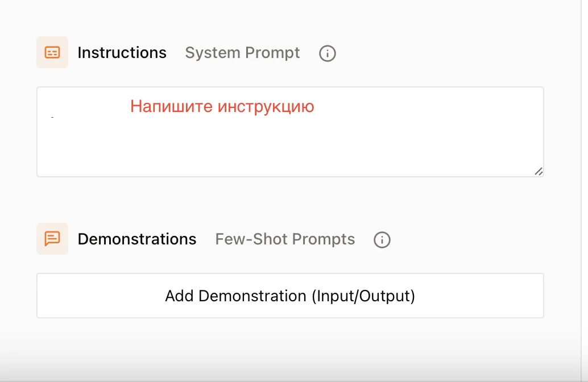Show help for the Instructions section
Screen dimensions: 588x382
328,53
